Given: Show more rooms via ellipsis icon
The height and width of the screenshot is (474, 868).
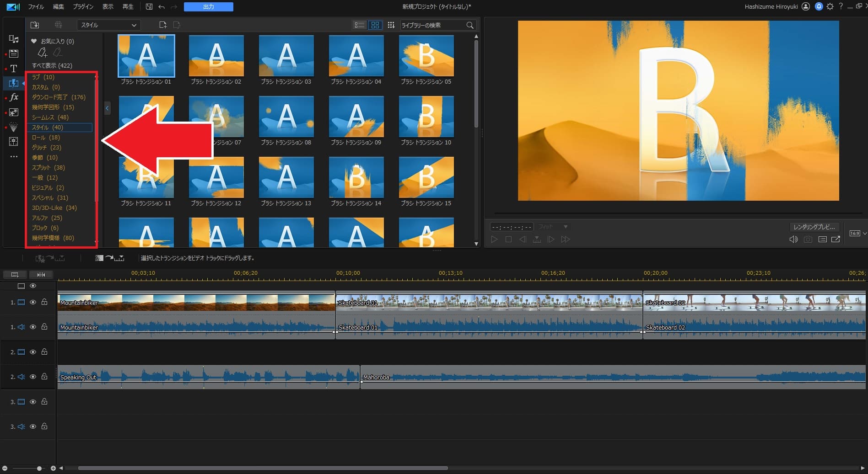Looking at the screenshot, I should coord(14,156).
